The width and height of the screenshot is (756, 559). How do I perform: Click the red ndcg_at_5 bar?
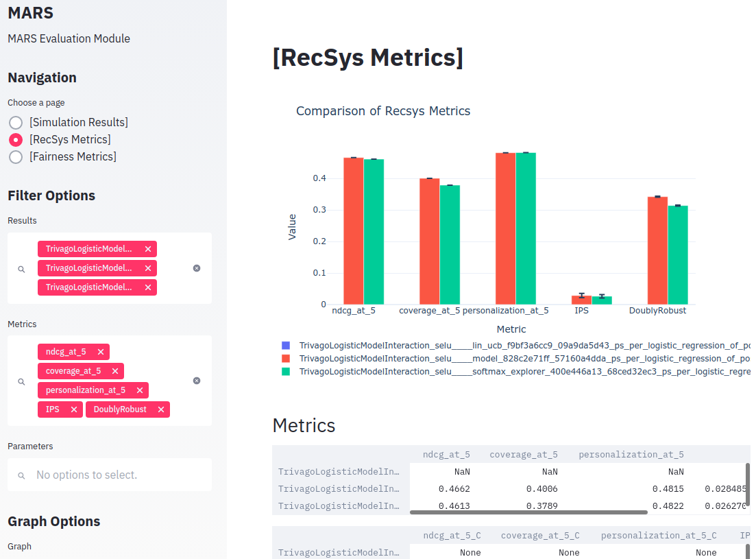click(x=354, y=231)
